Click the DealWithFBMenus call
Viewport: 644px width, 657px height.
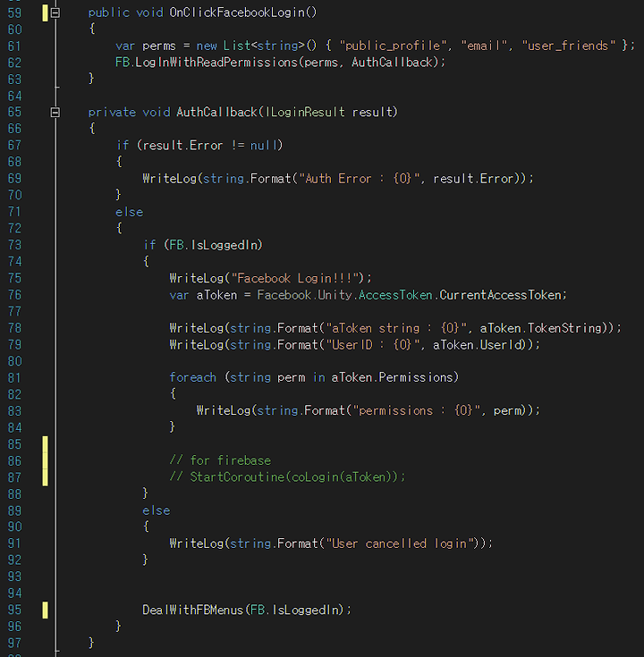pos(192,610)
